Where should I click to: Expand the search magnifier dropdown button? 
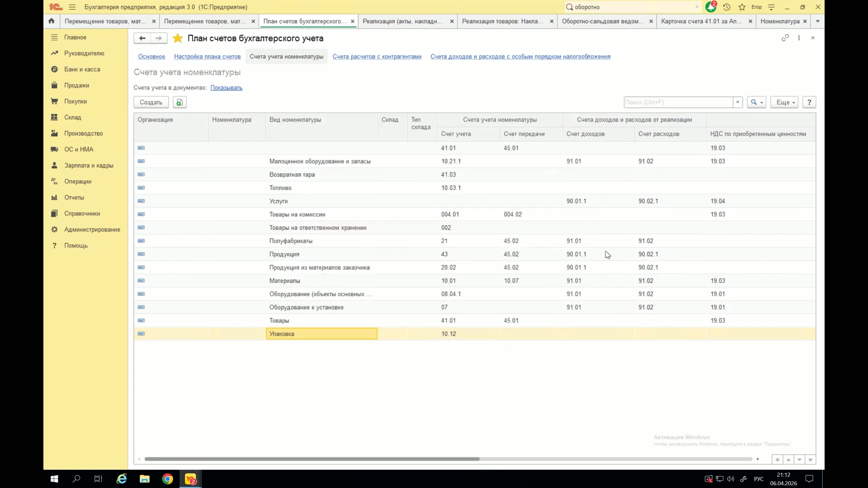[x=757, y=103]
